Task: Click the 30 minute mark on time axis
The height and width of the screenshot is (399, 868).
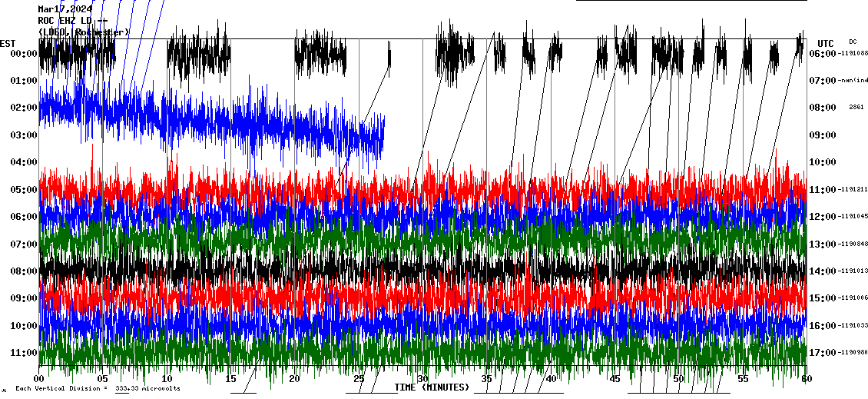Action: [x=422, y=379]
